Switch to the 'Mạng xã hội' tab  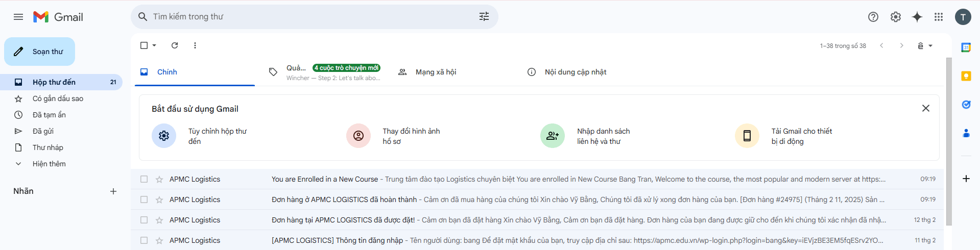(436, 72)
